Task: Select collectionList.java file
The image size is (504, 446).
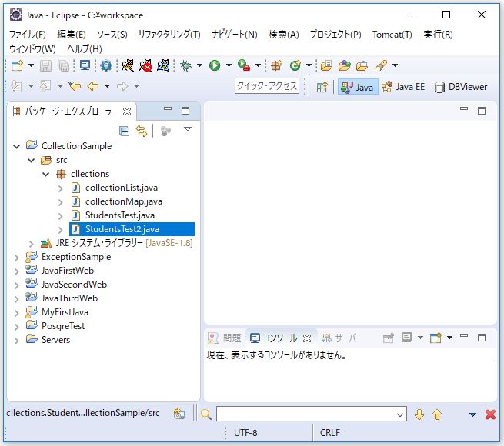Action: [x=121, y=188]
